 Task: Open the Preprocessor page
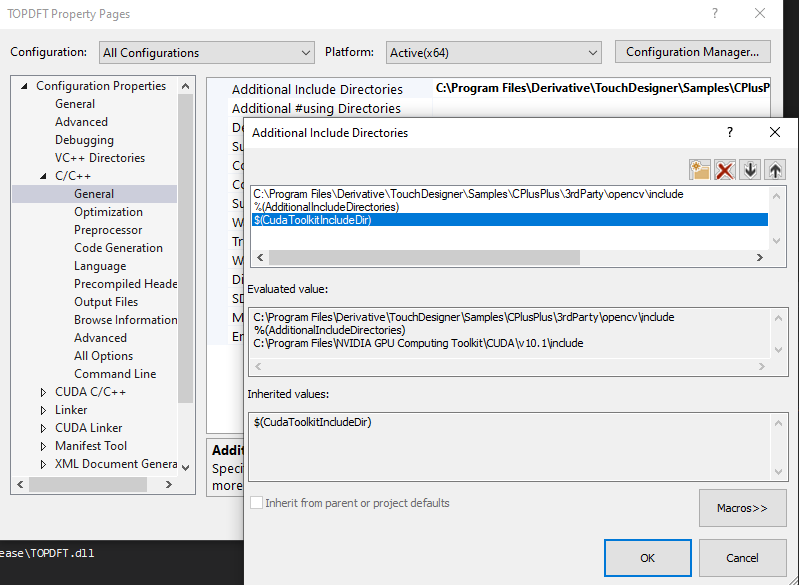pos(108,230)
